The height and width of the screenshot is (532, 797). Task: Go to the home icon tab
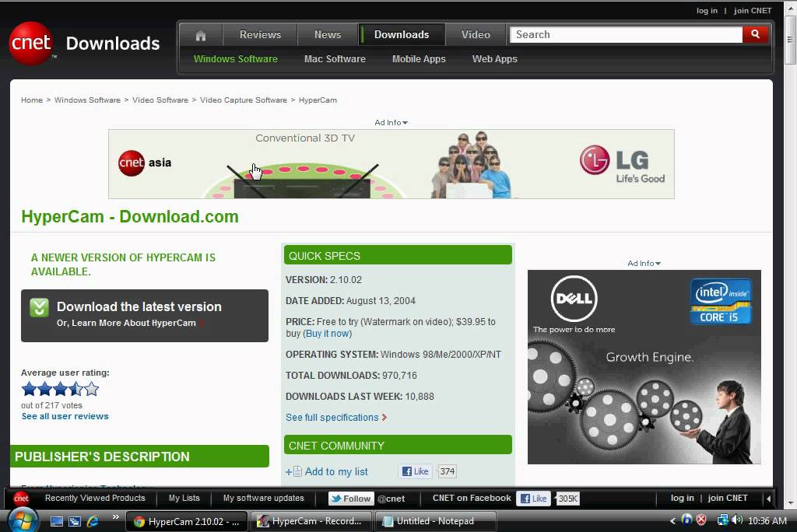coord(201,35)
